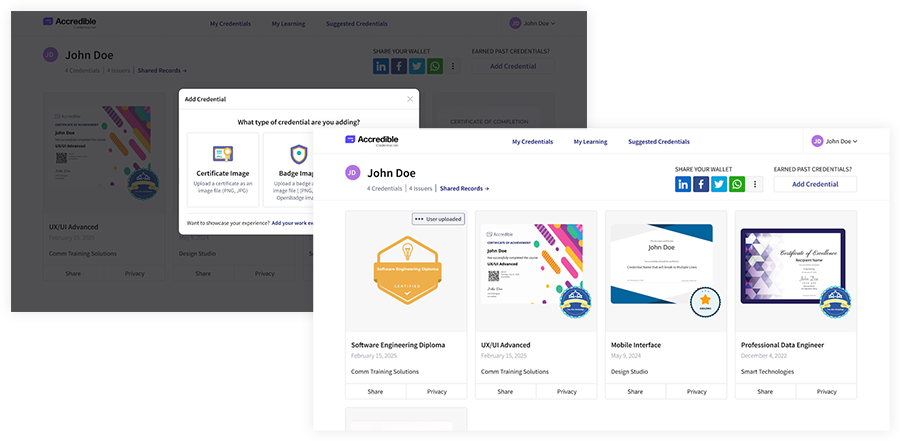Image resolution: width=900 pixels, height=441 pixels.
Task: Click the Facebook icon in back window
Action: point(399,66)
